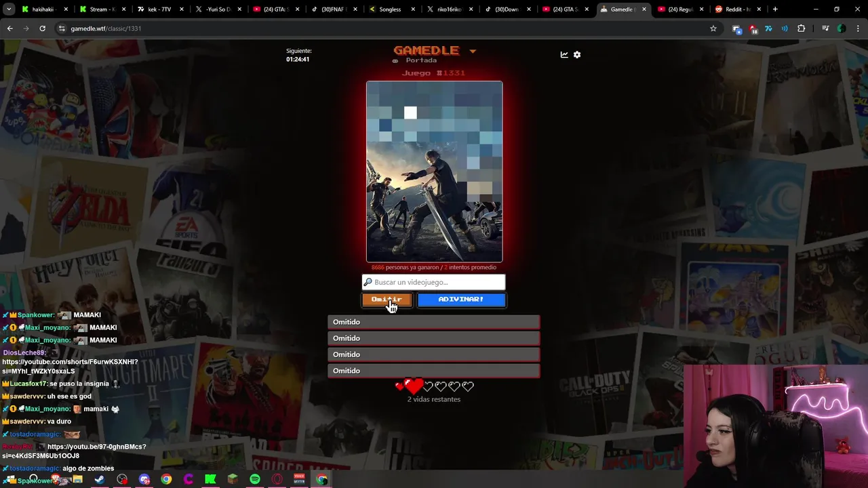Click the 7TV extension icon in toolbar
868x488 pixels.
click(x=768, y=28)
